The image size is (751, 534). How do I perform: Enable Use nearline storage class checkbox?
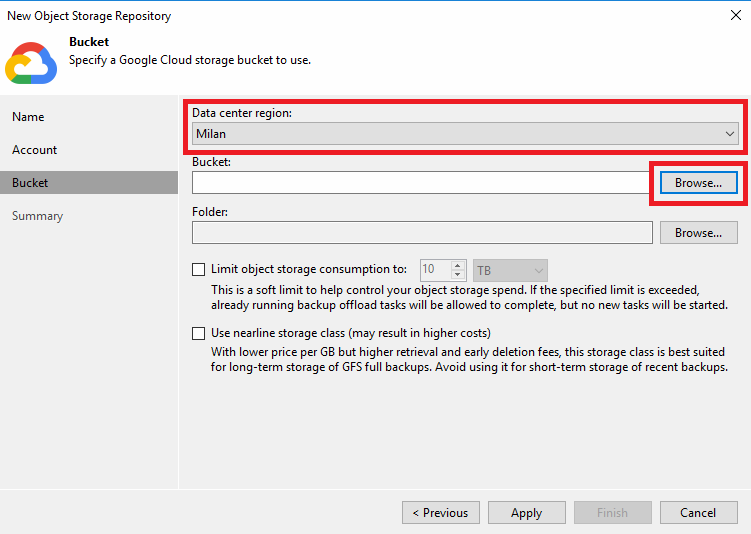(x=198, y=333)
